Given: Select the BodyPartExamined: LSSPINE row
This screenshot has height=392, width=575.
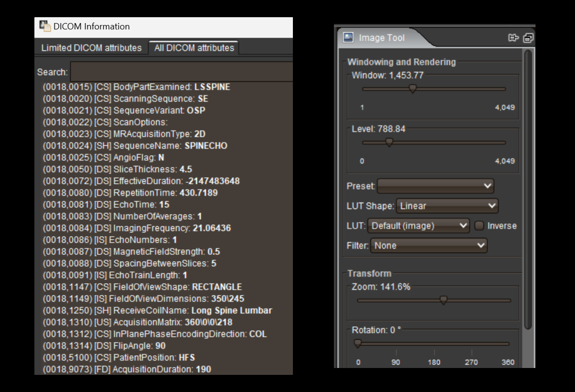Looking at the screenshot, I should pyautogui.click(x=137, y=87).
